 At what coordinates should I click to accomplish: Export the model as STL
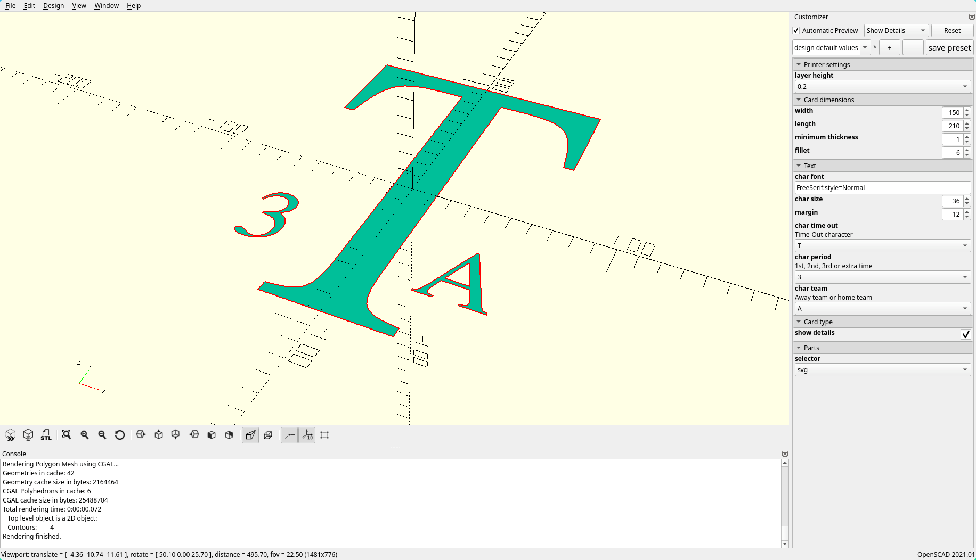(46, 435)
